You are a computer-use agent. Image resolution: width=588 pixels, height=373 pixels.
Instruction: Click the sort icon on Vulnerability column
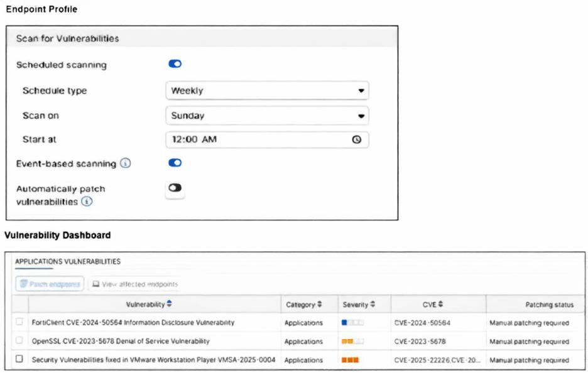[169, 305]
